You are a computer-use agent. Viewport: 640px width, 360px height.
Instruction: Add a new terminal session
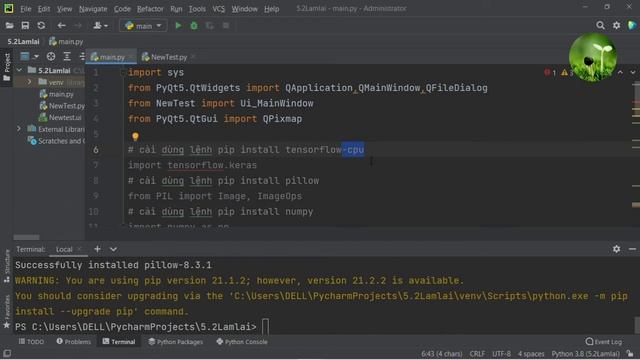(x=97, y=249)
